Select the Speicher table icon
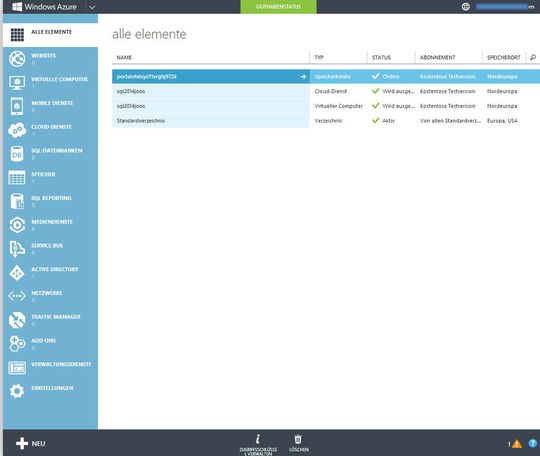540x456 pixels. point(17,178)
